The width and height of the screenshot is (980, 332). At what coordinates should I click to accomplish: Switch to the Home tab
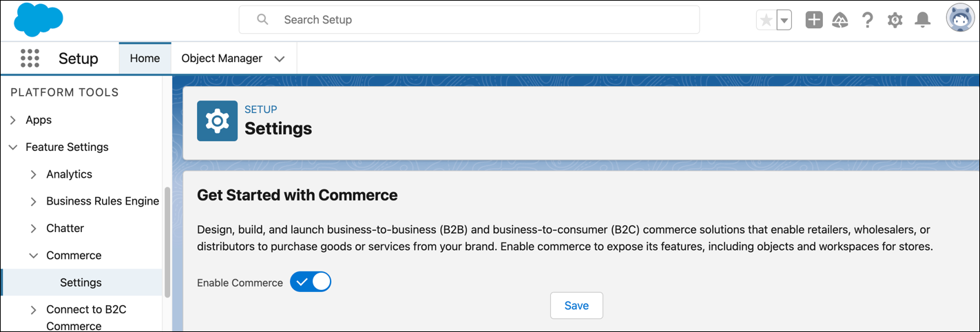tap(145, 59)
